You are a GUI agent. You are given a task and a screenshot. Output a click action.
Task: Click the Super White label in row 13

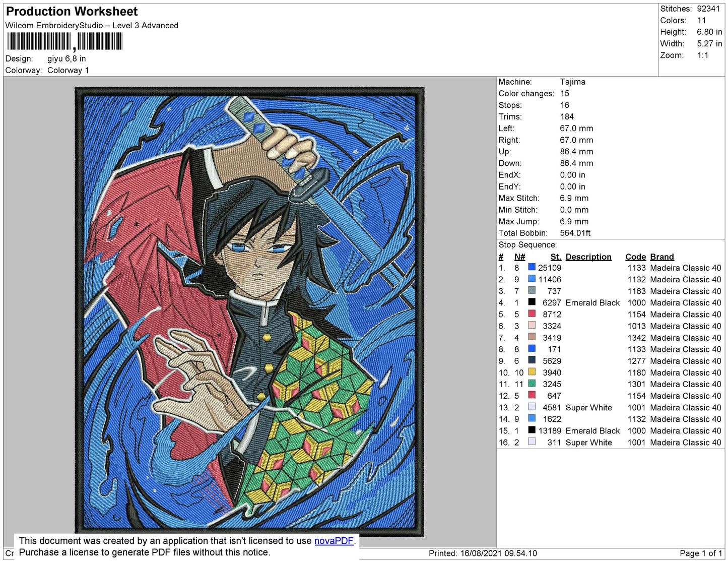tap(588, 407)
